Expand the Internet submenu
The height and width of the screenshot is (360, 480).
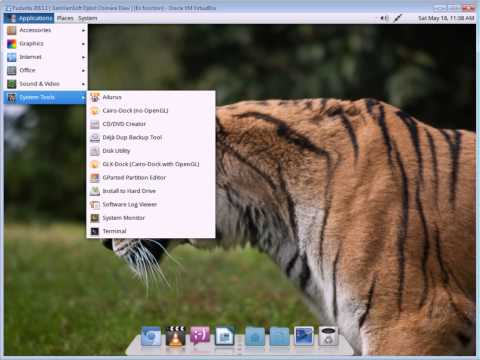(x=46, y=57)
